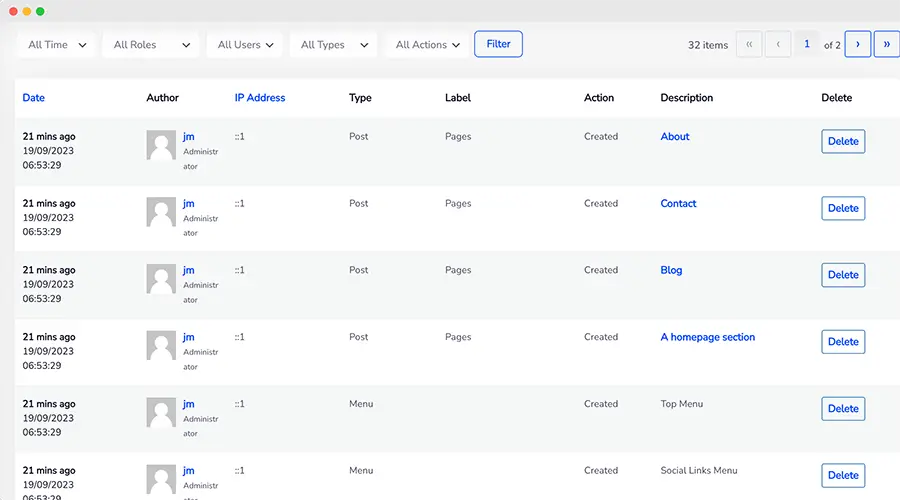Click jm avatar in Top Menu row

161,412
